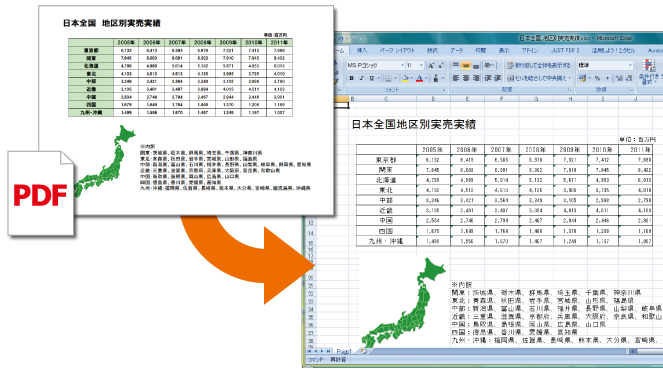Screen dimensions: 663x373
Task: Toggle Align Text Right
Action: click(476, 78)
